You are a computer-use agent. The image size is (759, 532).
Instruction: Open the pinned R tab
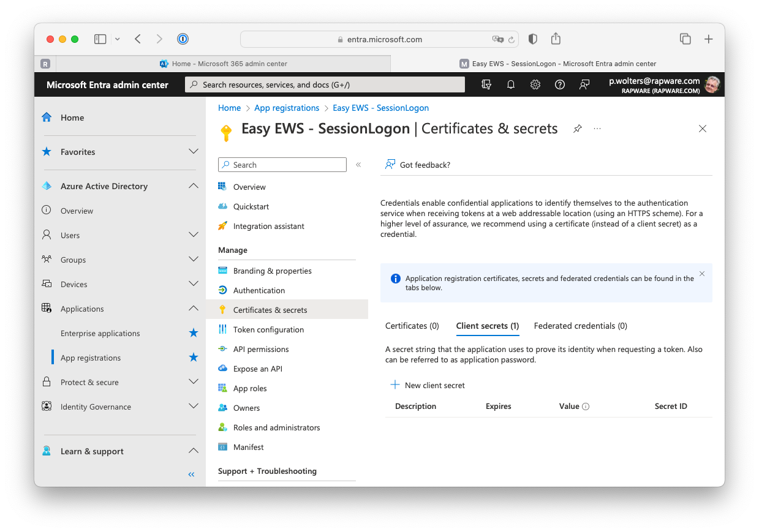pos(45,64)
